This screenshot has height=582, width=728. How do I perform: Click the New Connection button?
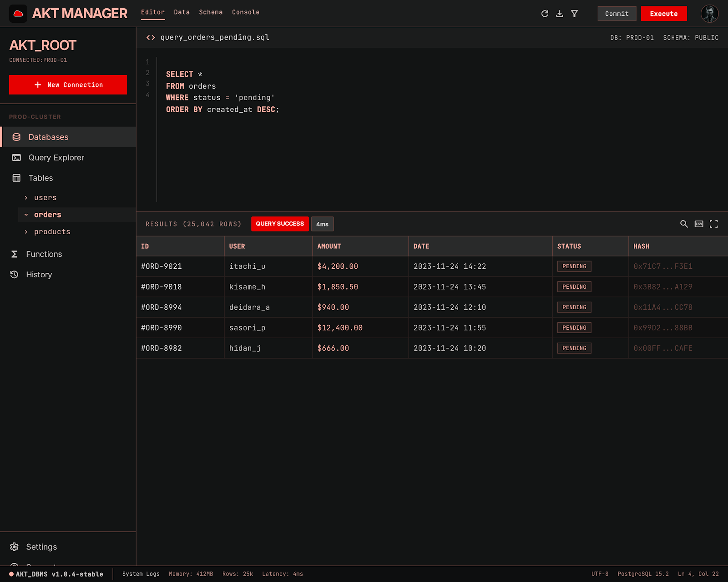68,85
